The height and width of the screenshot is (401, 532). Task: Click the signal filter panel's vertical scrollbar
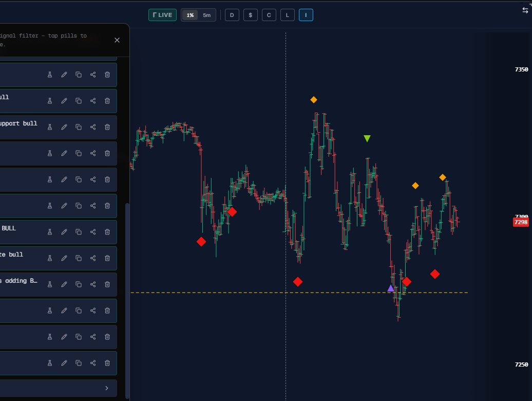click(127, 301)
